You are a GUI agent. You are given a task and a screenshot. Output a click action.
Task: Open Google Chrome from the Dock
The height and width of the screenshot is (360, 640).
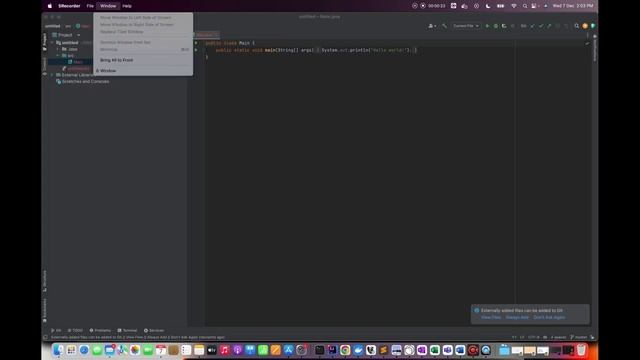(x=345, y=350)
